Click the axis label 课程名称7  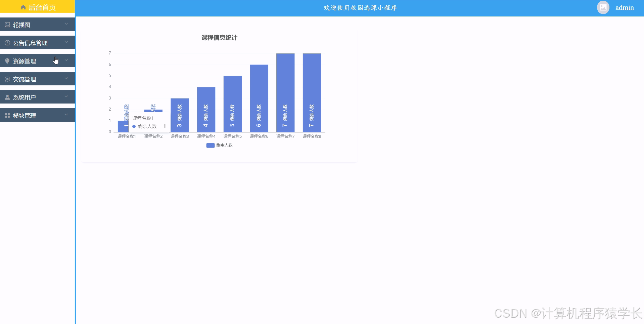coord(285,136)
